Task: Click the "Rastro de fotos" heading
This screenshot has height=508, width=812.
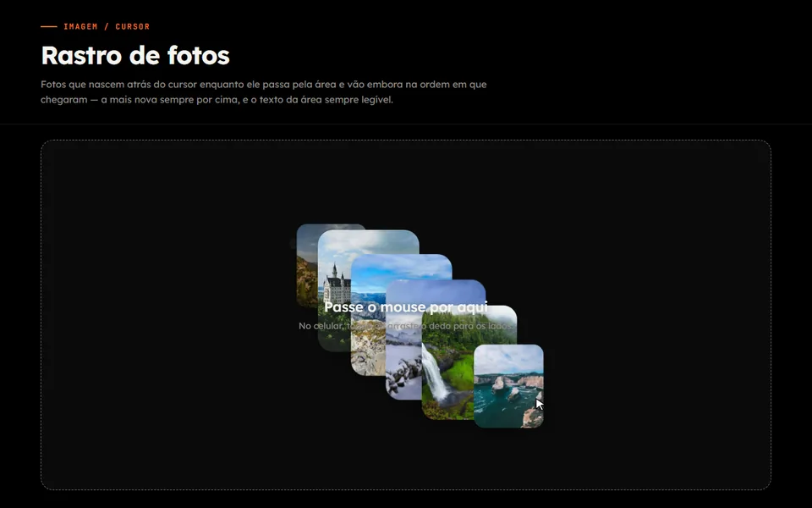Action: tap(135, 56)
